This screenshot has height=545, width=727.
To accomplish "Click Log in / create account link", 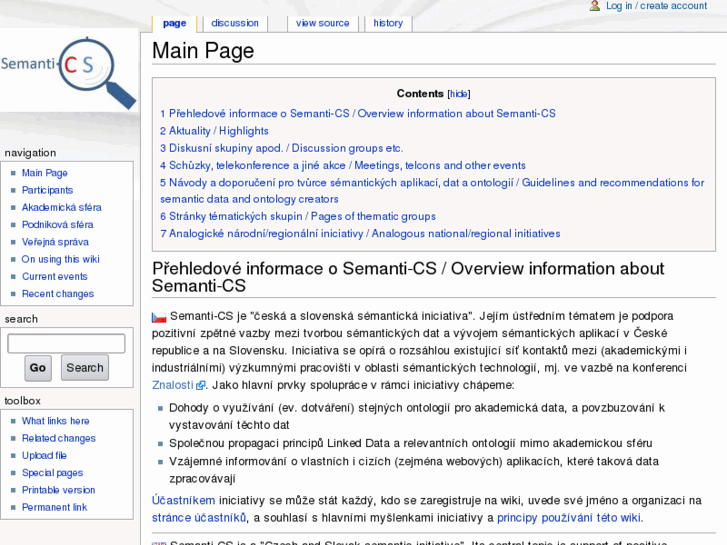I will 656,6.
